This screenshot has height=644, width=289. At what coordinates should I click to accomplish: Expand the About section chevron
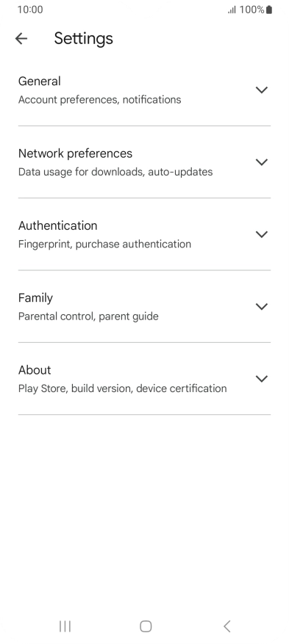pyautogui.click(x=262, y=379)
